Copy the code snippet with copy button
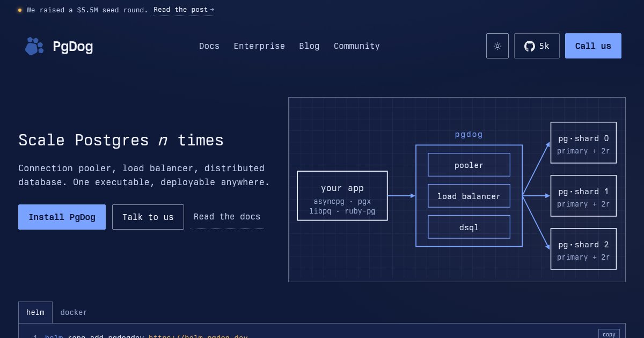Viewport: 644px width, 338px height. click(x=609, y=334)
